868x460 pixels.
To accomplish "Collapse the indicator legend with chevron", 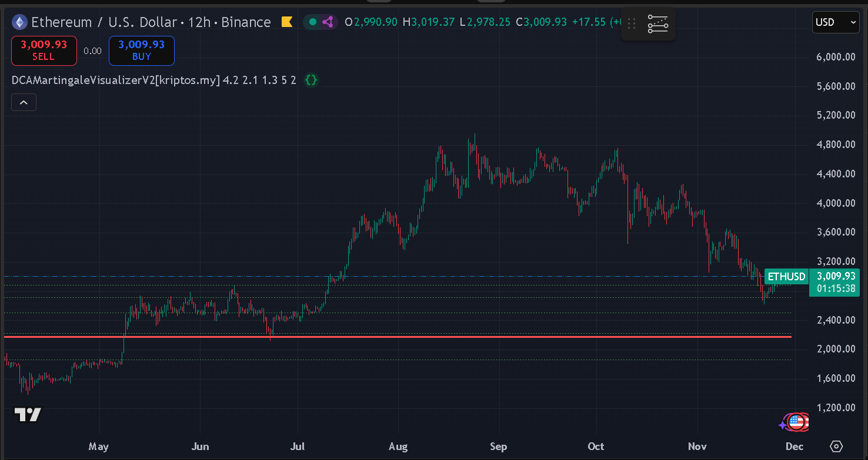I will tap(24, 102).
